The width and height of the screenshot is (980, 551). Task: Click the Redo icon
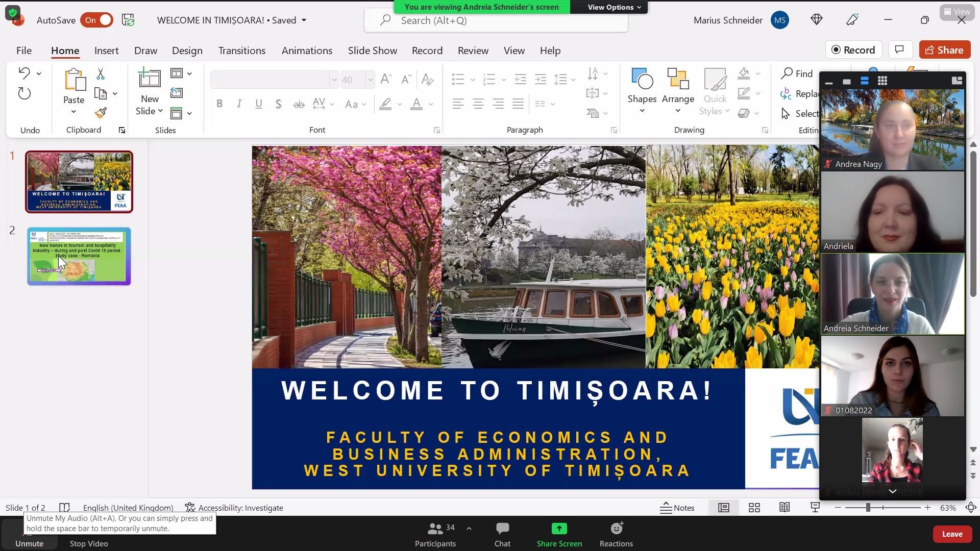(x=24, y=93)
